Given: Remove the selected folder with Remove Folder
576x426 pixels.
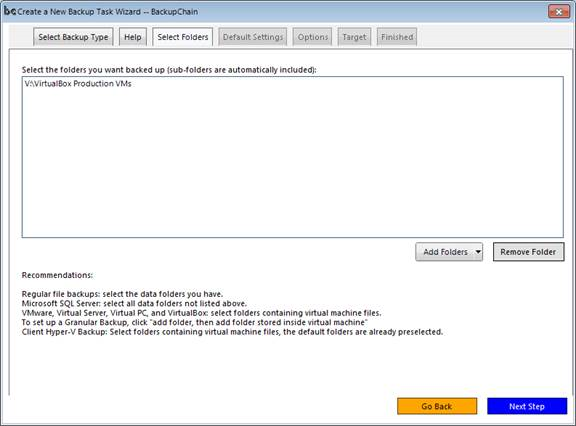Looking at the screenshot, I should 528,252.
